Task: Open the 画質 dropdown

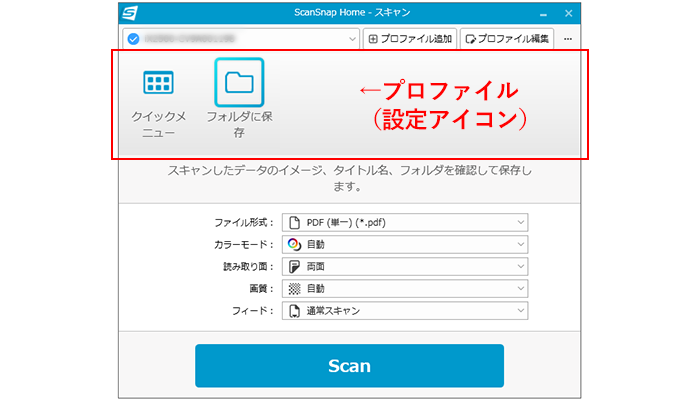Action: 405,288
